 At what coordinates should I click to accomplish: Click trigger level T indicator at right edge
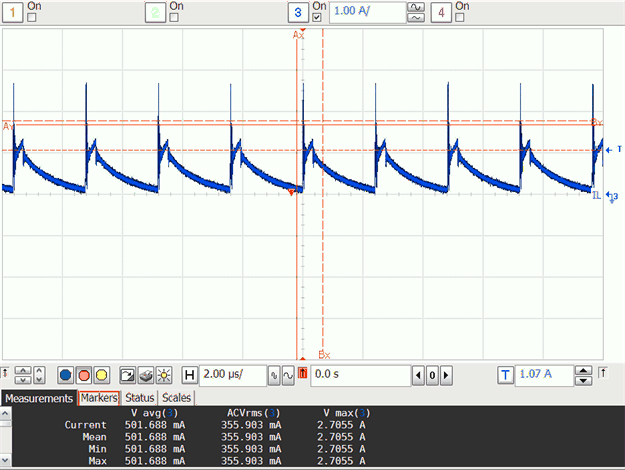coord(614,149)
